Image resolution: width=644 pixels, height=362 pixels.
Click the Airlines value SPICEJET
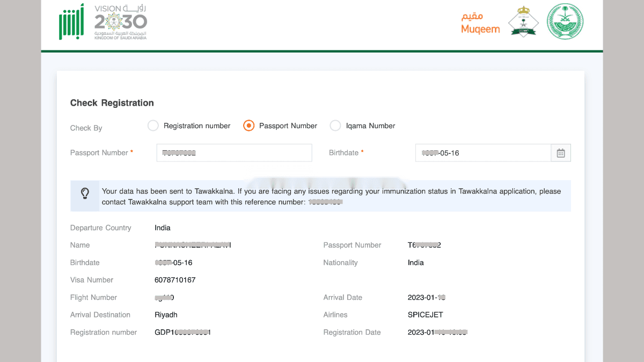pyautogui.click(x=426, y=315)
